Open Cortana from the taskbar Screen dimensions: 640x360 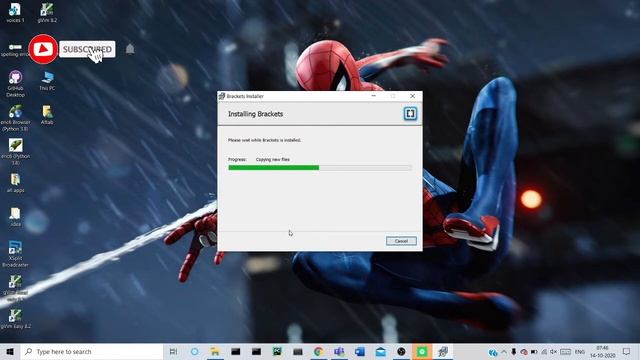[x=195, y=351]
